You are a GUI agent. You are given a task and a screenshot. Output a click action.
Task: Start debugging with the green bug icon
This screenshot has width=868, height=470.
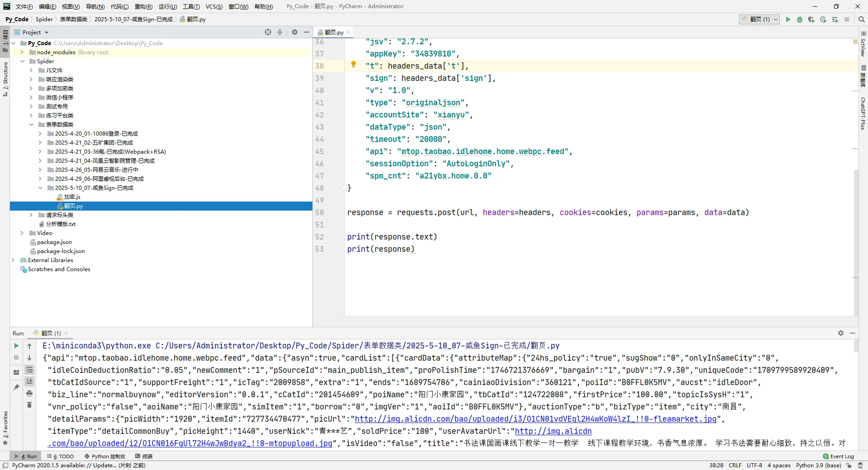pyautogui.click(x=800, y=19)
